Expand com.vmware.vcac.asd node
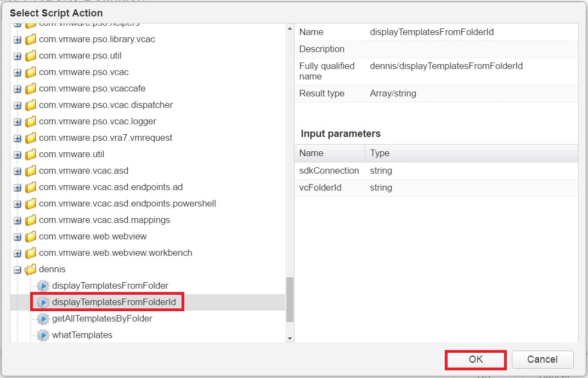The width and height of the screenshot is (588, 378). pos(18,171)
